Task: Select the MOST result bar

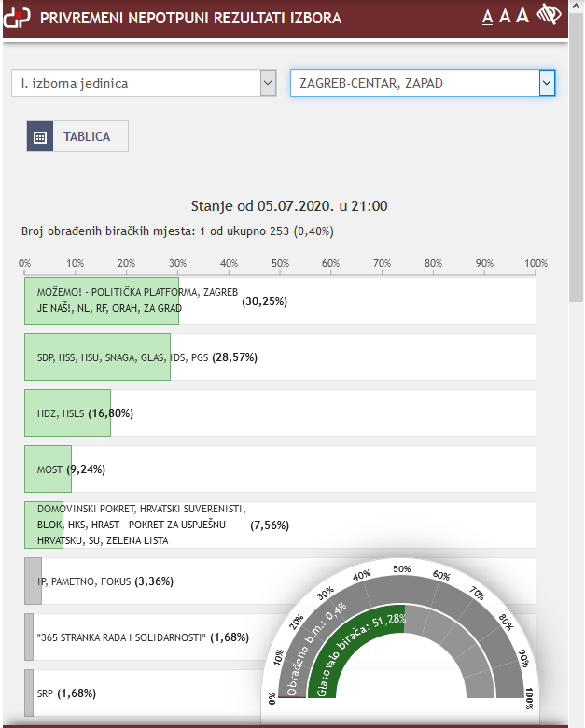Action: pyautogui.click(x=48, y=469)
